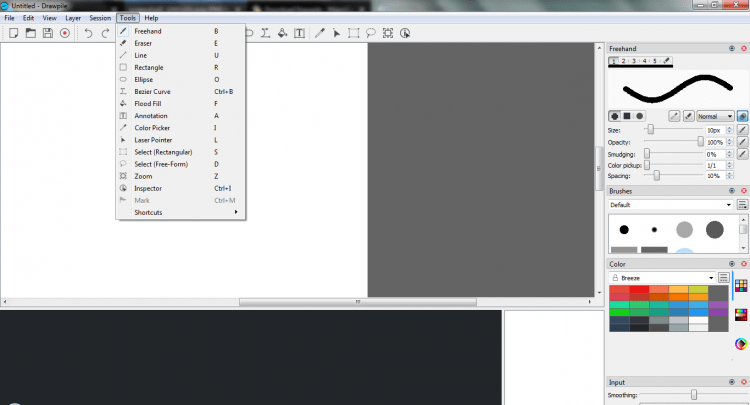Select the Rectangular selection tool in toolbar
750x405 pixels.
point(353,33)
